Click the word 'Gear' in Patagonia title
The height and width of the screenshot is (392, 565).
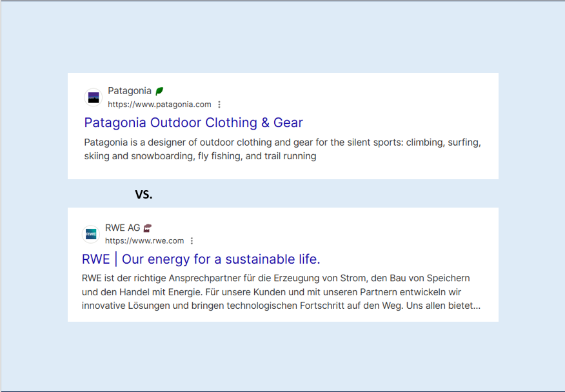pyautogui.click(x=288, y=122)
